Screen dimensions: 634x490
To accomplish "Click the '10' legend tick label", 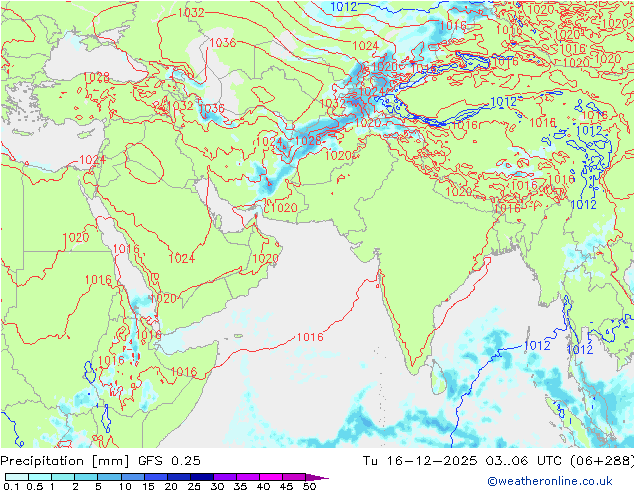I will (x=125, y=486).
